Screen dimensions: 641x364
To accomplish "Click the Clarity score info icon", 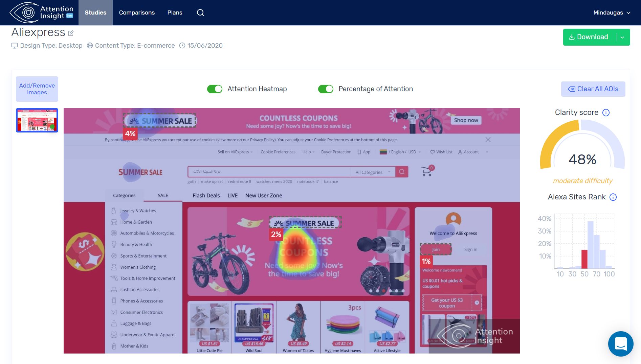I will (606, 113).
